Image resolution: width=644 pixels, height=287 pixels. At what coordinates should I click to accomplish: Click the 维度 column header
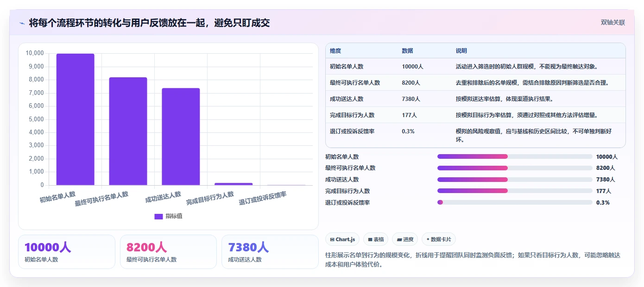click(x=335, y=51)
